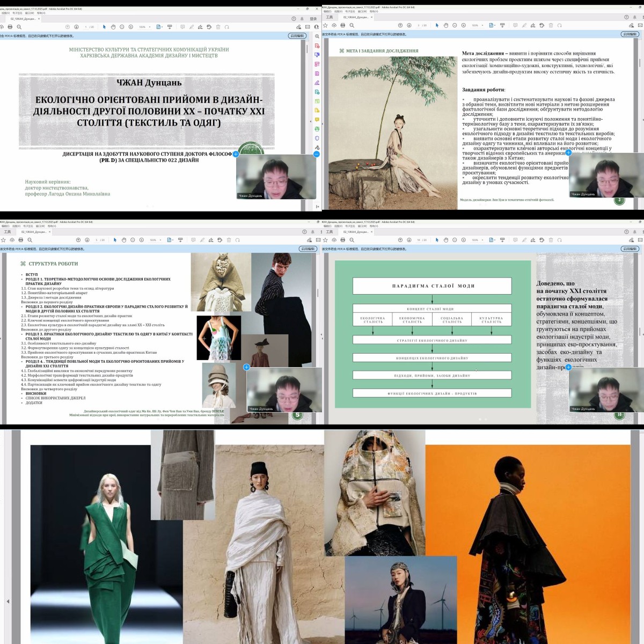Viewport: 644px width, 644px height.
Task: Click vertical scrollbar thumb in the title slide window
Action: click(x=308, y=48)
